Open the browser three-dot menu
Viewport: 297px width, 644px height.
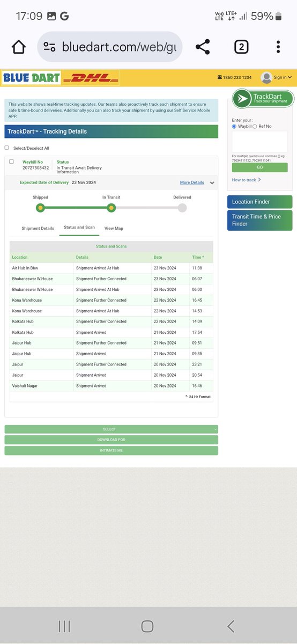pos(278,47)
